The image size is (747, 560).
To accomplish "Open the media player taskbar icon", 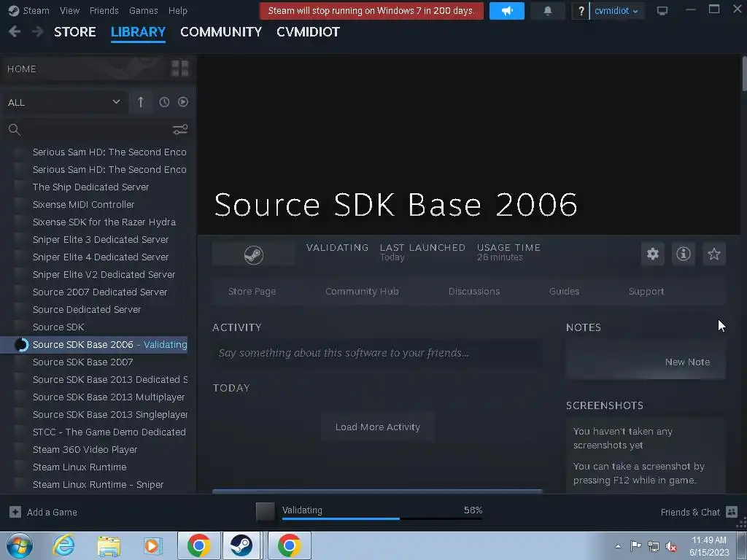I will pyautogui.click(x=152, y=545).
